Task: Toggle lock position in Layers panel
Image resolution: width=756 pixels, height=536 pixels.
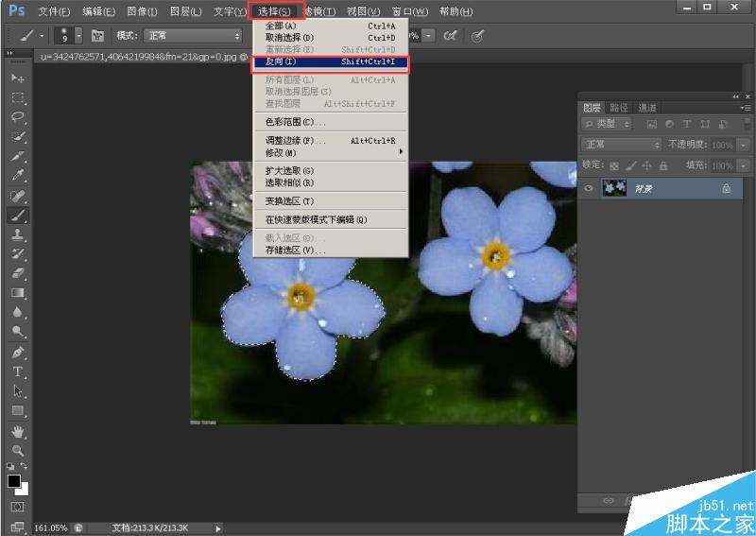Action: click(x=645, y=164)
